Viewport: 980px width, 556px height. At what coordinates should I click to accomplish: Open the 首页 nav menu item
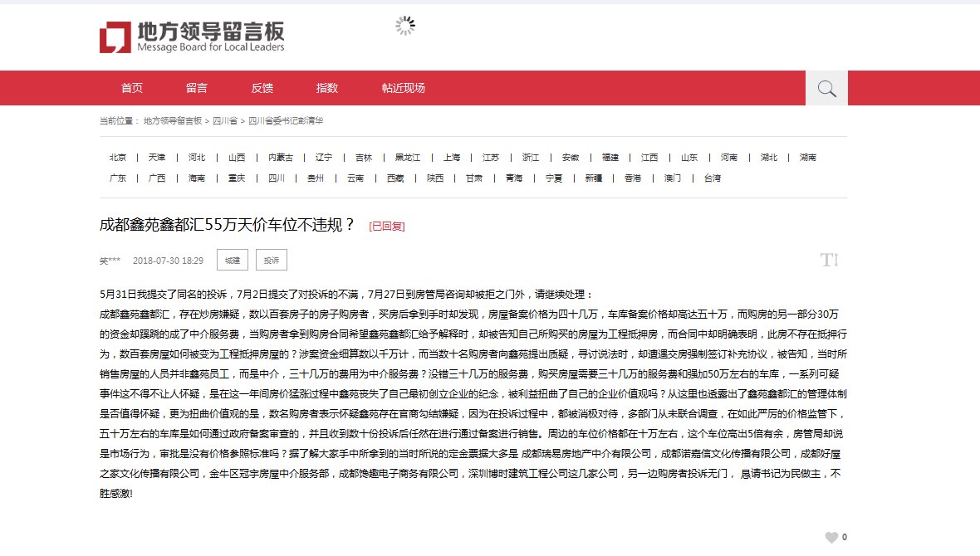click(x=131, y=88)
